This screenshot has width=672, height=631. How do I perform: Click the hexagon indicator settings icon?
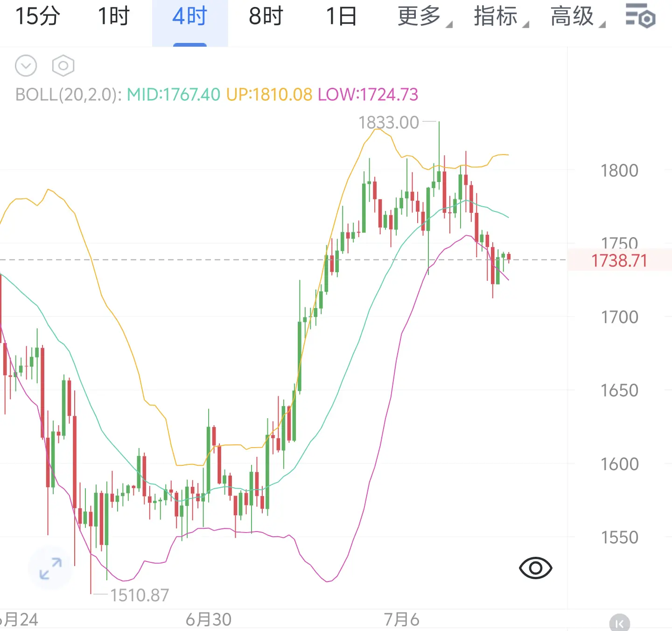(x=63, y=66)
